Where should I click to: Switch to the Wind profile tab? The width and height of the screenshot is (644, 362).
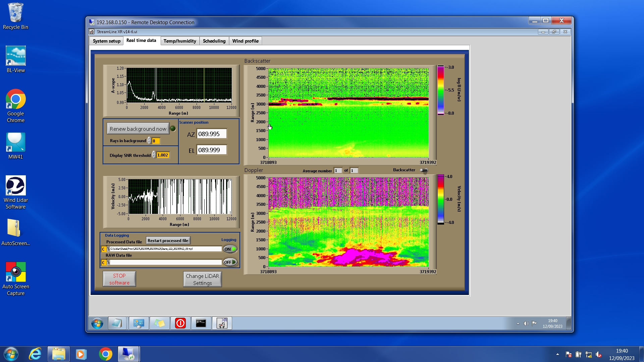(x=245, y=41)
